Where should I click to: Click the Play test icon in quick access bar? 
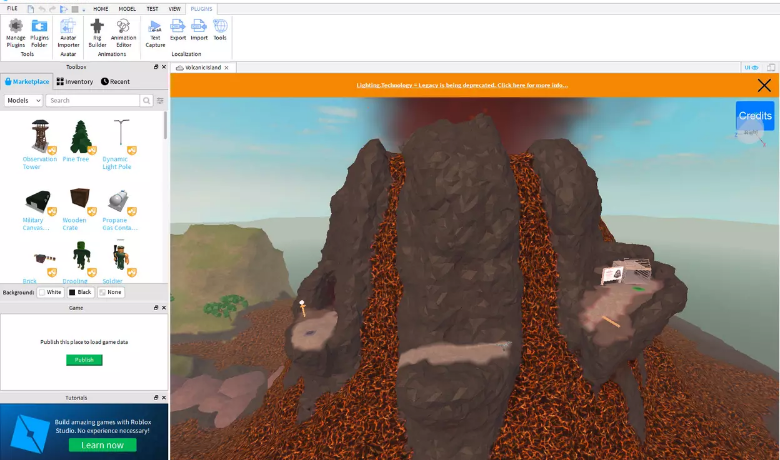tap(64, 9)
